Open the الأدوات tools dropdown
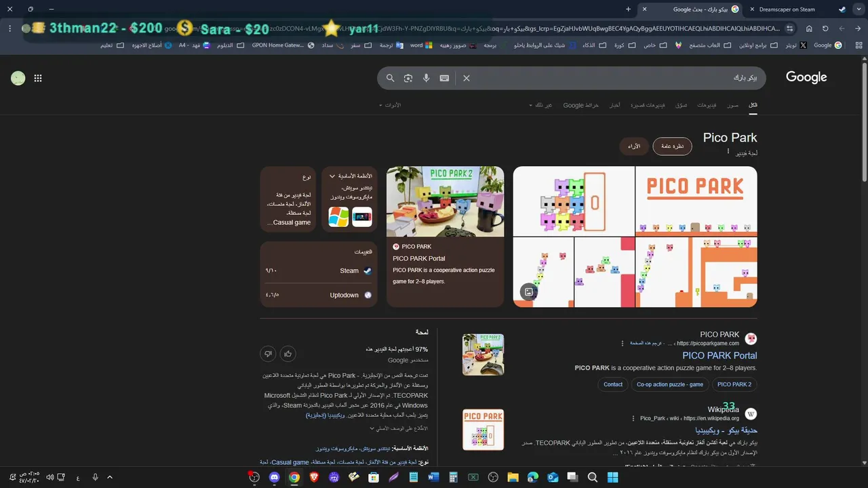 (x=390, y=105)
